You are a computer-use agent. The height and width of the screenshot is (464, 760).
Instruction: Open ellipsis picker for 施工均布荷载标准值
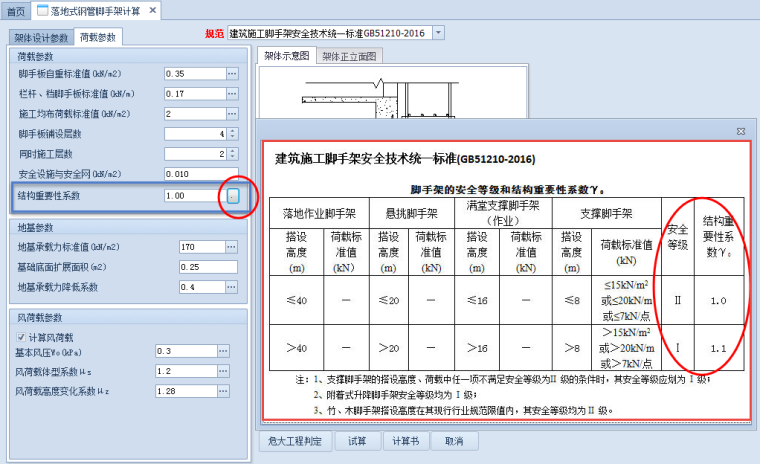pos(232,114)
